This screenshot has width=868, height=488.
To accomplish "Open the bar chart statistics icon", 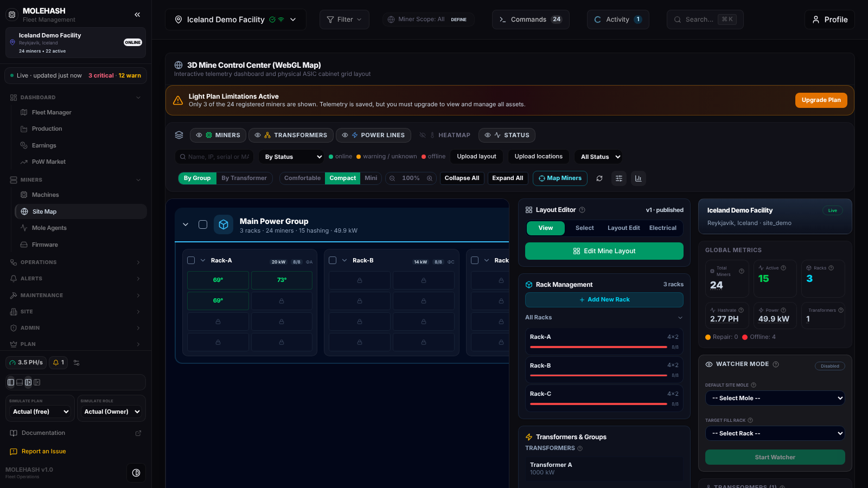I will tap(639, 178).
